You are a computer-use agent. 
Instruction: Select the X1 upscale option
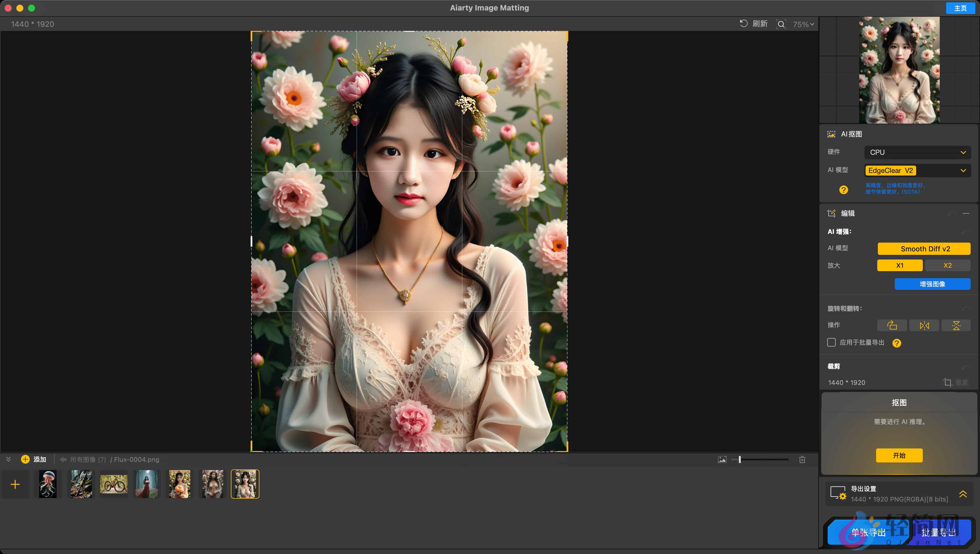900,265
